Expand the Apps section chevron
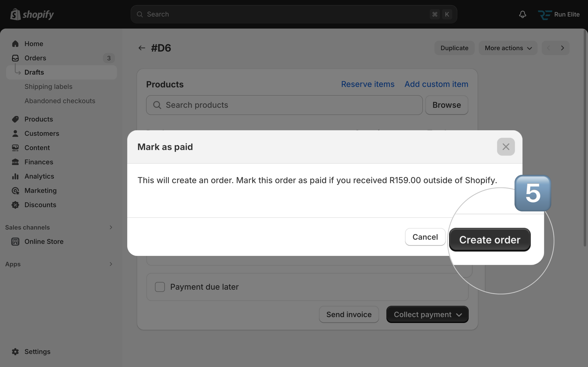588x367 pixels. pyautogui.click(x=111, y=264)
